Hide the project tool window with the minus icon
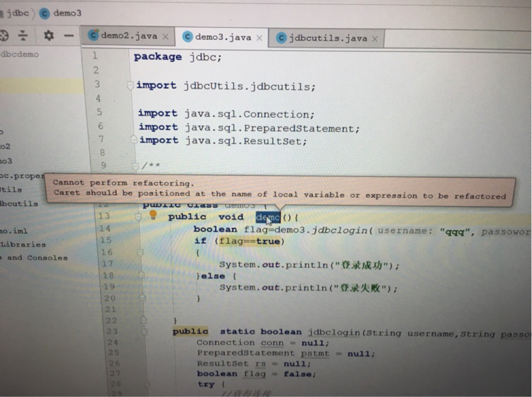This screenshot has width=532, height=397. click(69, 35)
